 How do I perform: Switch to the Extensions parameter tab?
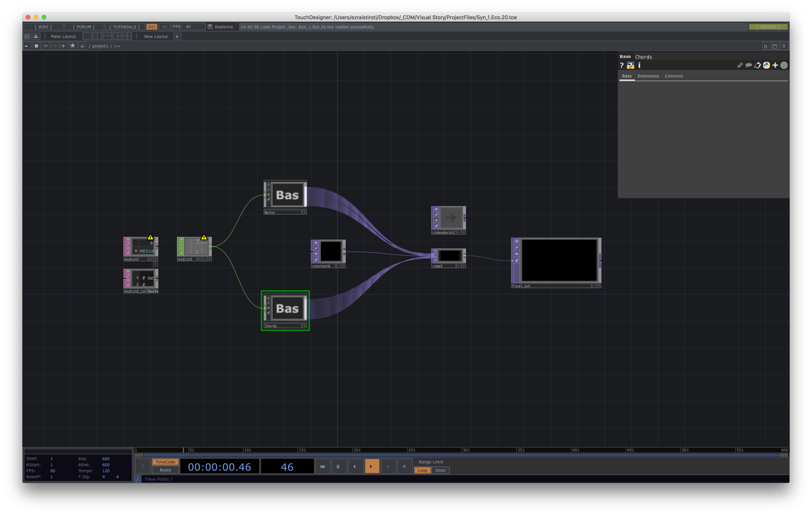648,76
